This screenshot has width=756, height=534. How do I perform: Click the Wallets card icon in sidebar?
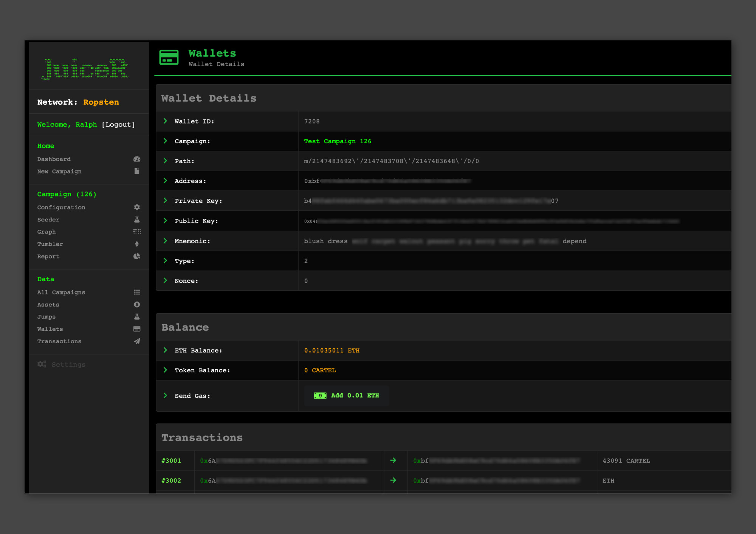tap(137, 329)
